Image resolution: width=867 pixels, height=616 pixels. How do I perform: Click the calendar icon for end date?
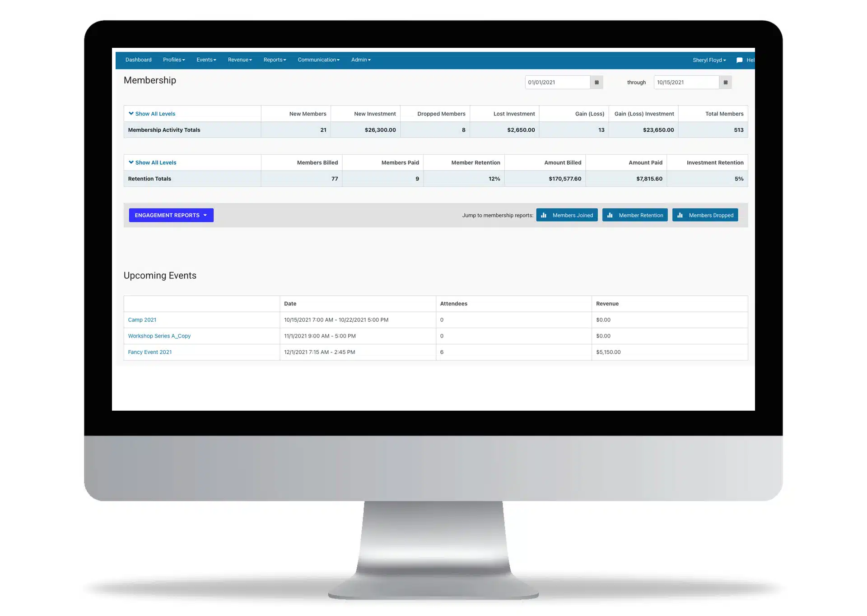[726, 81]
